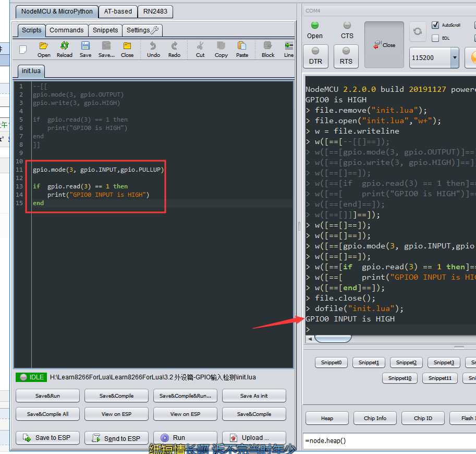This screenshot has height=454, width=476.
Task: Close the file via toolbar Close icon
Action: (127, 50)
